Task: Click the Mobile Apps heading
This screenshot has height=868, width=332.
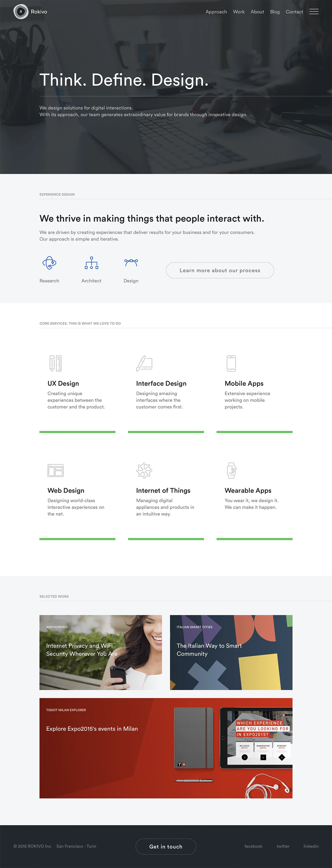Action: pyautogui.click(x=244, y=384)
